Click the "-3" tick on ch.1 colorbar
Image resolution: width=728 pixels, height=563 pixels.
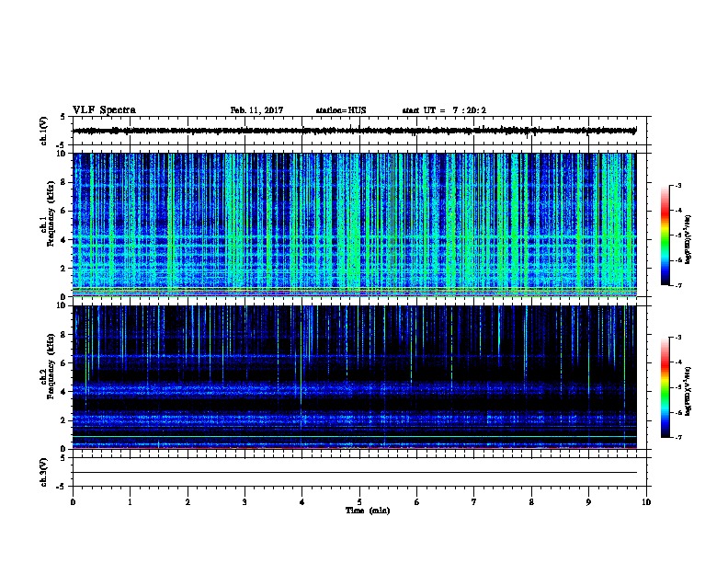click(x=677, y=185)
